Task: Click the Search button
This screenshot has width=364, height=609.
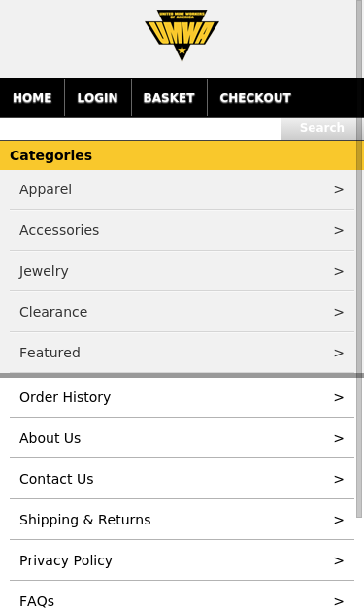Action: [x=321, y=128]
